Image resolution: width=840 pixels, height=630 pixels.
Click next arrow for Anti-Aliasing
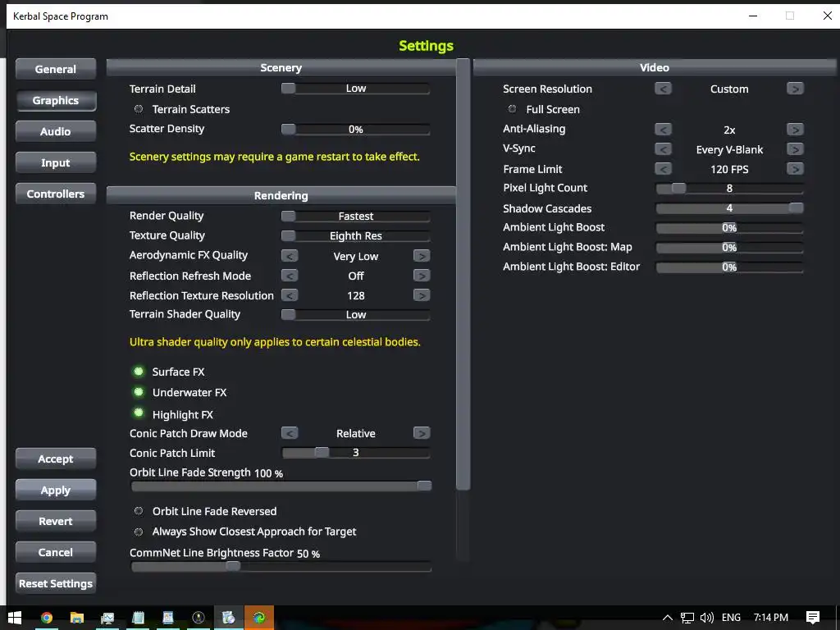pyautogui.click(x=795, y=129)
